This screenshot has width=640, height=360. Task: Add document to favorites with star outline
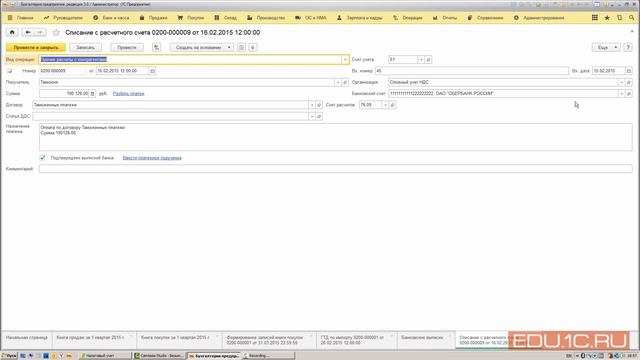[56, 33]
